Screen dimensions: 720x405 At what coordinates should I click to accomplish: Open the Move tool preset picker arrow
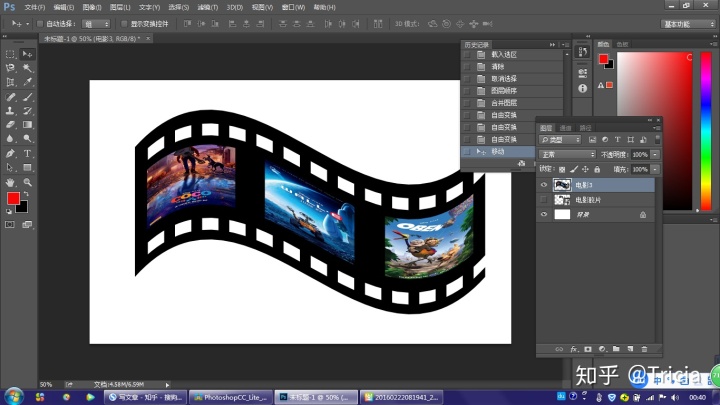pyautogui.click(x=27, y=24)
